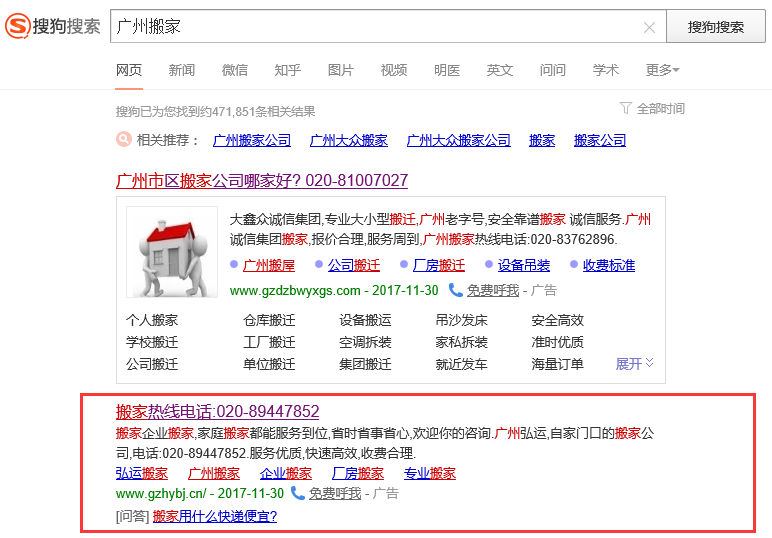Select 安全高效 in the service table

(557, 320)
